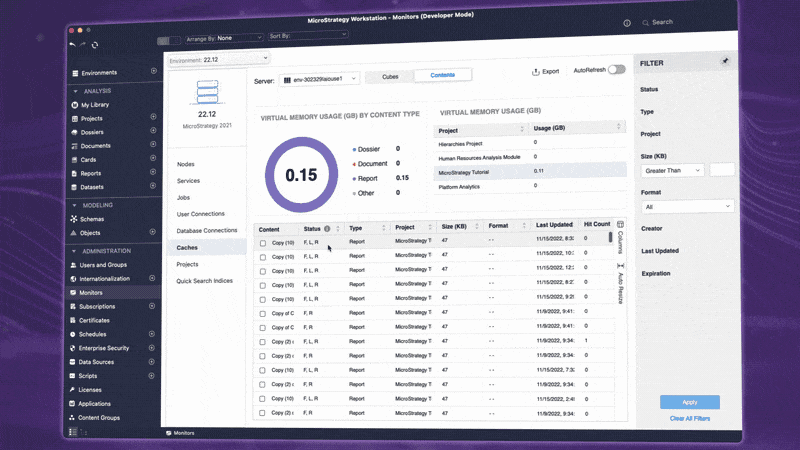
Task: Expand the Size Greater Than dropdown
Action: tap(670, 170)
